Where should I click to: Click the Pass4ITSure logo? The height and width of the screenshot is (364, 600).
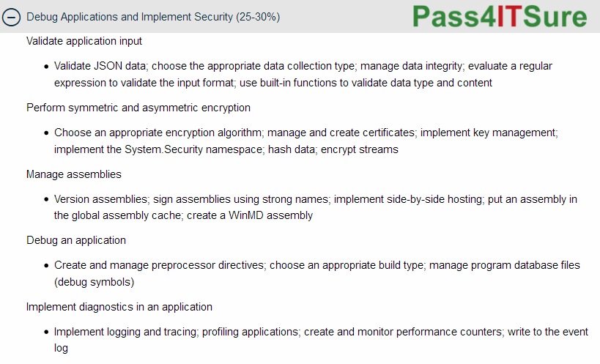[x=500, y=17]
